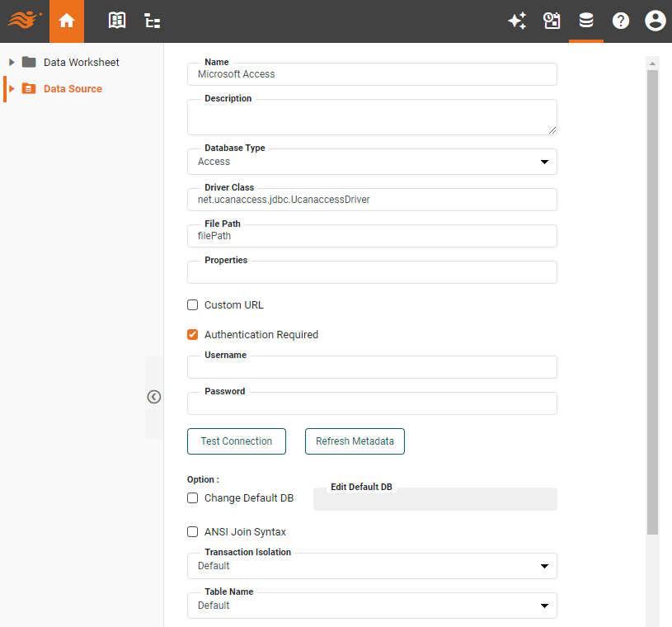Click the Refresh Metadata button
The width and height of the screenshot is (672, 627).
tap(355, 441)
